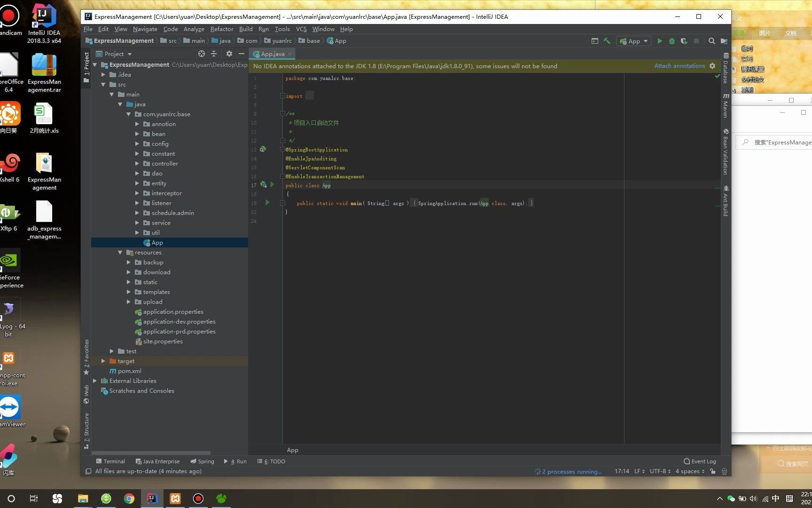Open the Refactor menu
The height and width of the screenshot is (508, 812).
pos(222,29)
